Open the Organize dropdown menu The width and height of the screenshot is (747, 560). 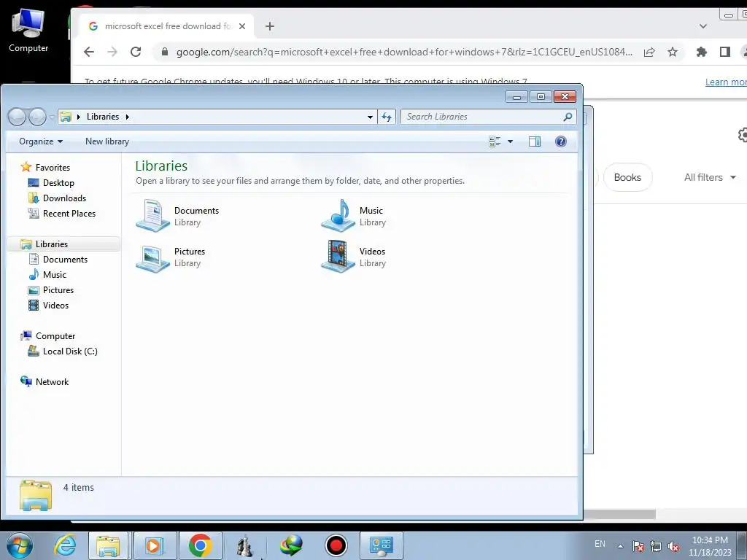pos(41,141)
